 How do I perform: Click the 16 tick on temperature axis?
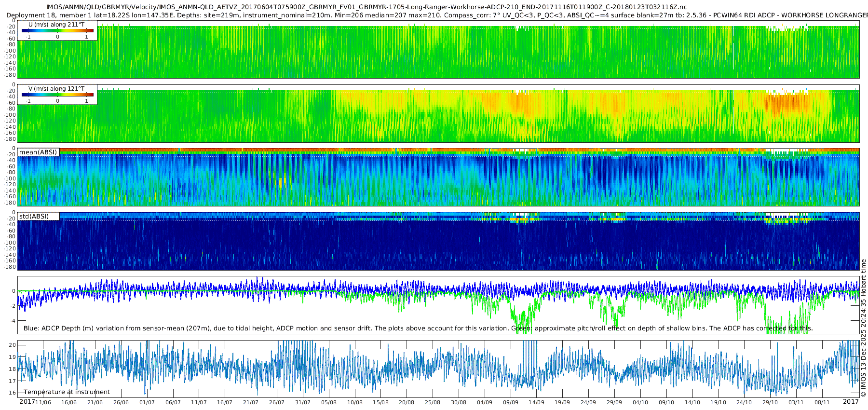coord(13,393)
